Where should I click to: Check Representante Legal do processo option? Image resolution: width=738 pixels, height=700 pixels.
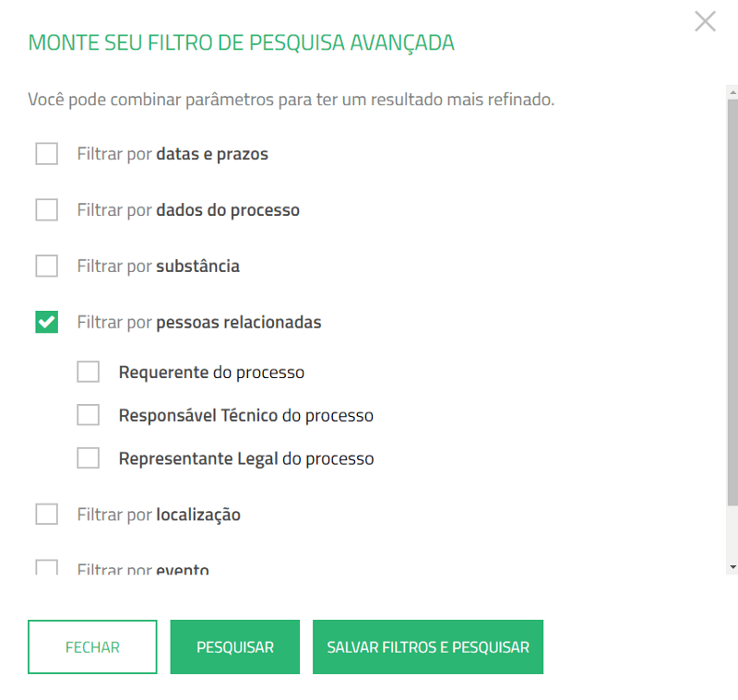88,457
